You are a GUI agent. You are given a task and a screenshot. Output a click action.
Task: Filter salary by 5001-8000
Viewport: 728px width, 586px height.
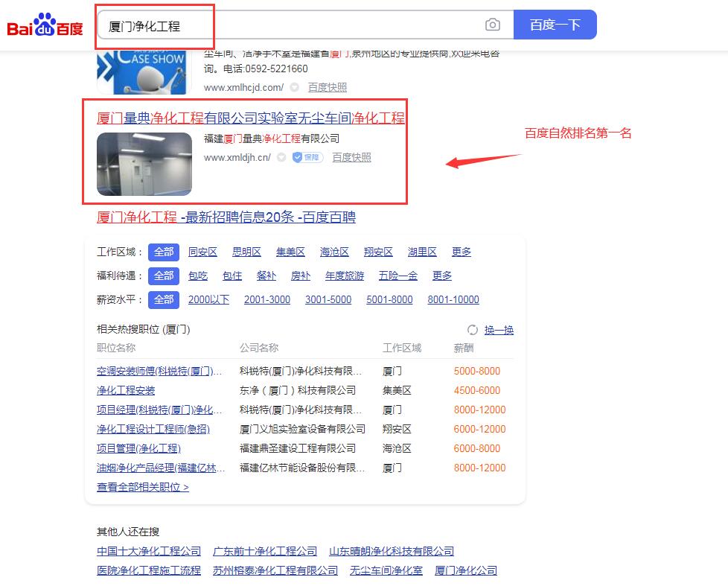tap(389, 300)
